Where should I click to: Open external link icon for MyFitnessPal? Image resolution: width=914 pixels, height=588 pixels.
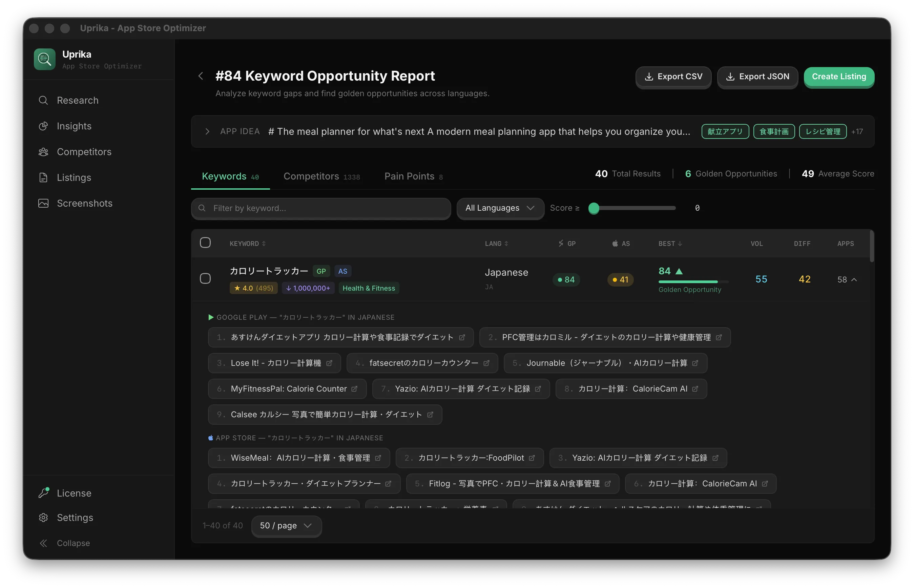click(354, 389)
